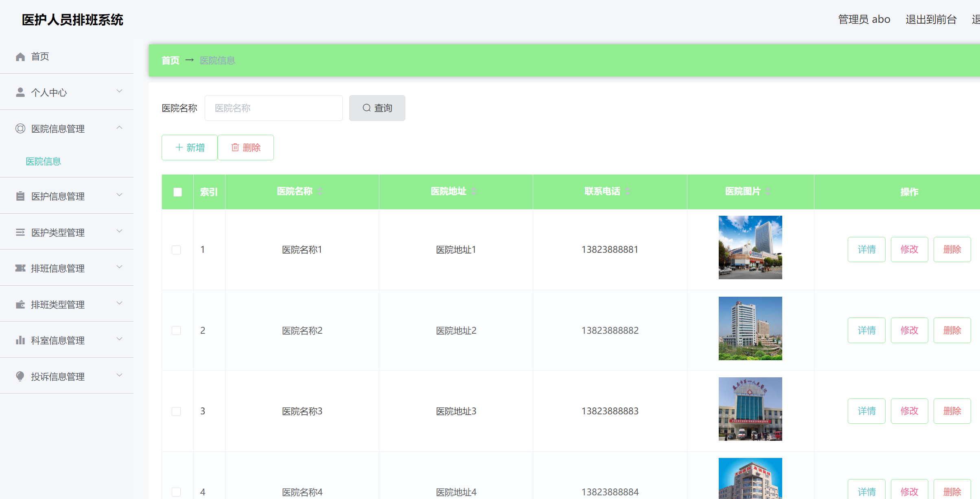Check the checkbox for row 医院名称1
Viewport: 980px width, 499px height.
(176, 249)
